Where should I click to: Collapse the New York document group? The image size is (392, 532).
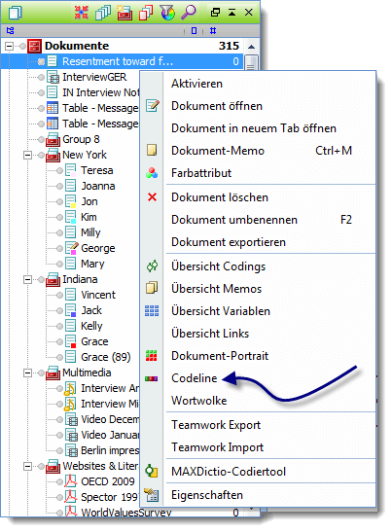pos(28,155)
